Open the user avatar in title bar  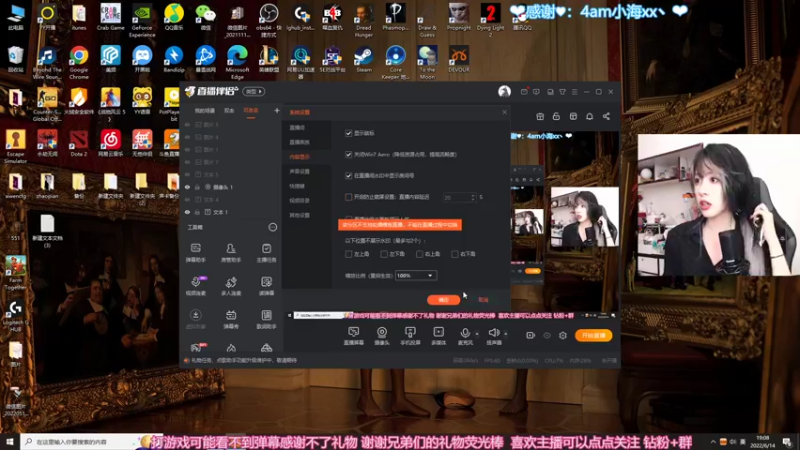pos(505,91)
